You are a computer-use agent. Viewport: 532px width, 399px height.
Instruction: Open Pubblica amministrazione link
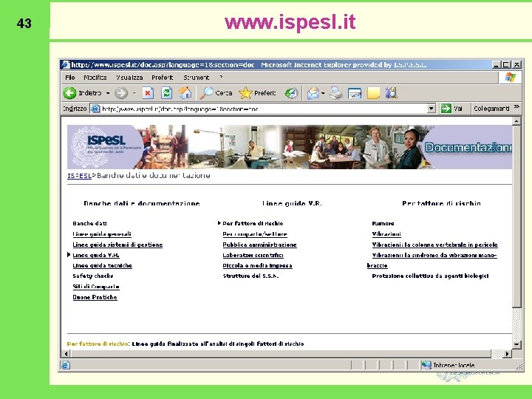coord(259,245)
